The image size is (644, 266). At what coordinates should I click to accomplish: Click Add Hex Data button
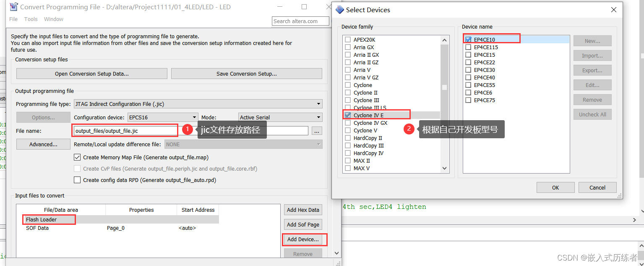(x=303, y=210)
